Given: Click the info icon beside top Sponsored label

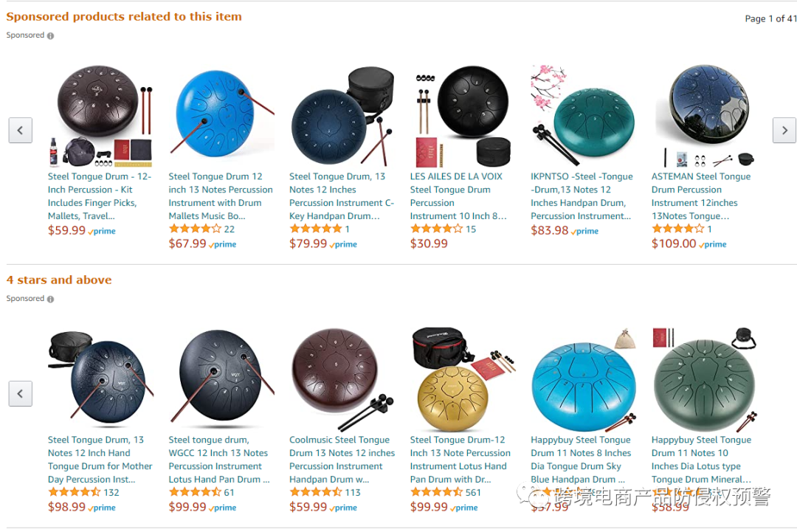Looking at the screenshot, I should pos(50,35).
